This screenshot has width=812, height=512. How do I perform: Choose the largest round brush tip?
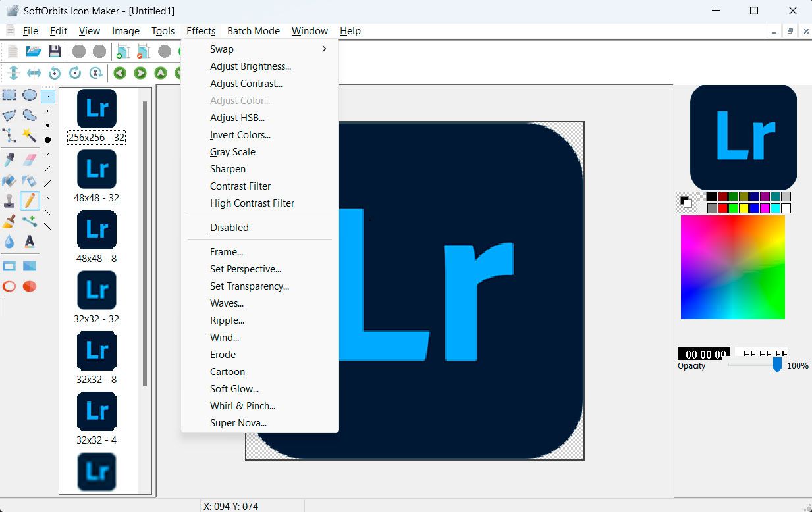(x=48, y=140)
